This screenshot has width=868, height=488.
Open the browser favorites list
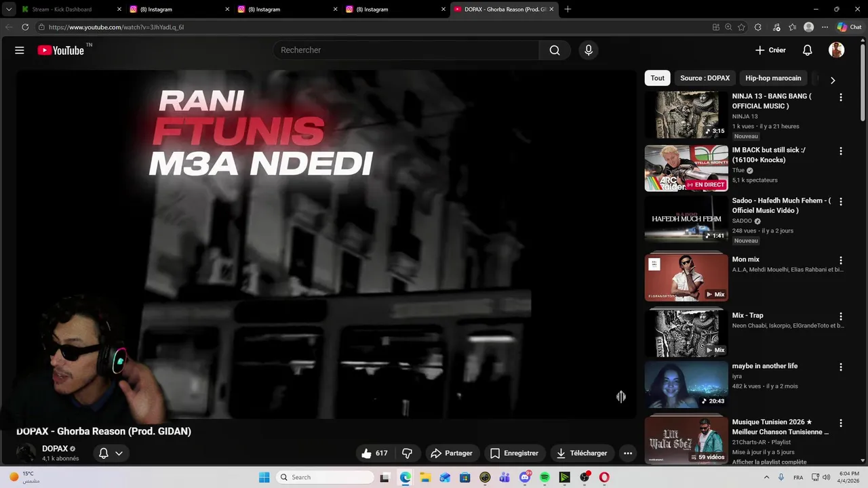[792, 27]
